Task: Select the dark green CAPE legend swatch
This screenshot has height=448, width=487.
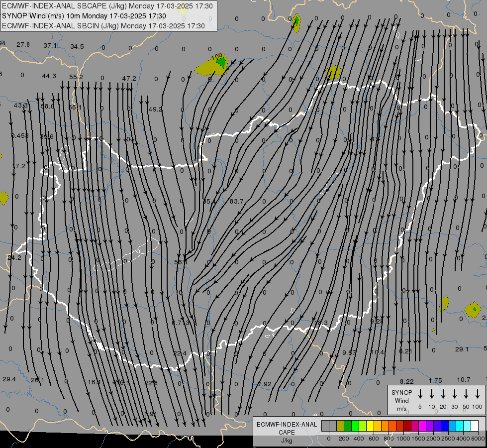Action: tap(348, 426)
